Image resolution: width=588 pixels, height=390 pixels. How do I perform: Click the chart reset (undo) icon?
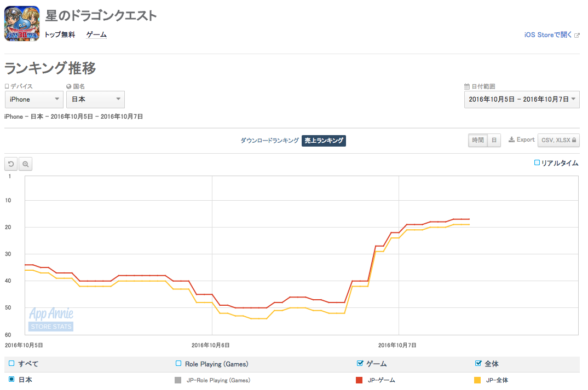(x=11, y=164)
